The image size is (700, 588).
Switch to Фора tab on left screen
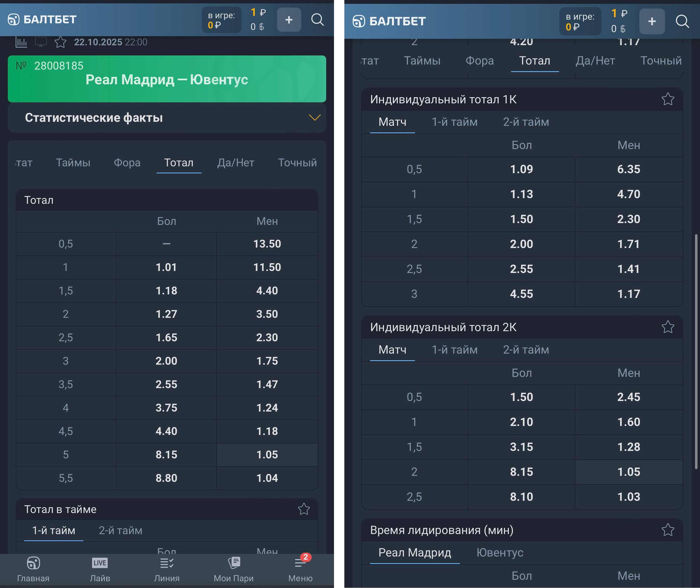127,163
